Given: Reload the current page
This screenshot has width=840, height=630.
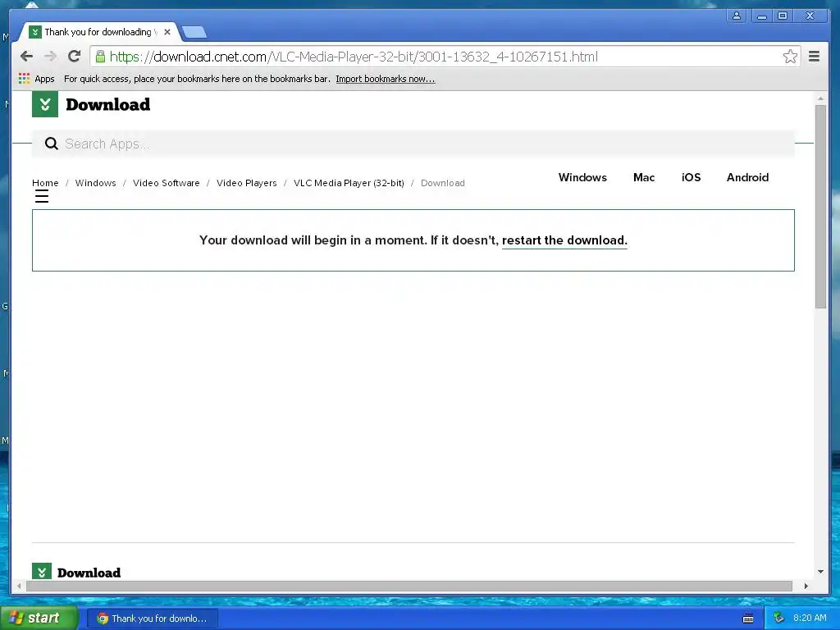Looking at the screenshot, I should tap(75, 57).
